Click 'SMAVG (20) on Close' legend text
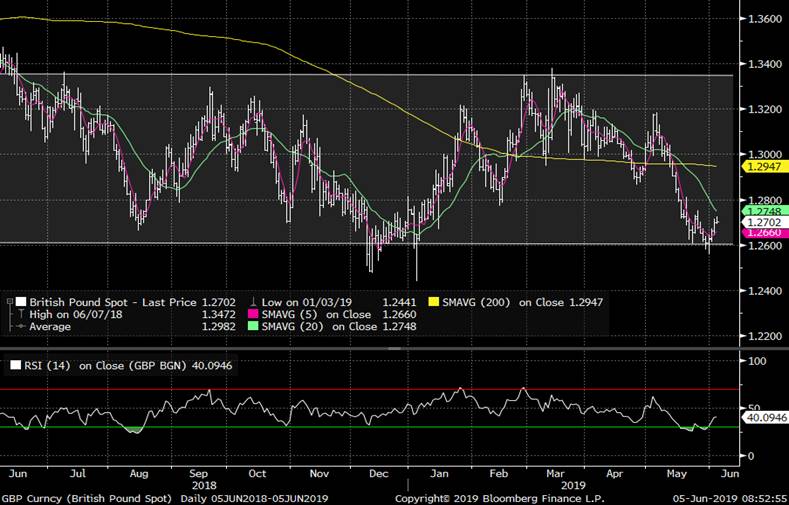 (320, 326)
